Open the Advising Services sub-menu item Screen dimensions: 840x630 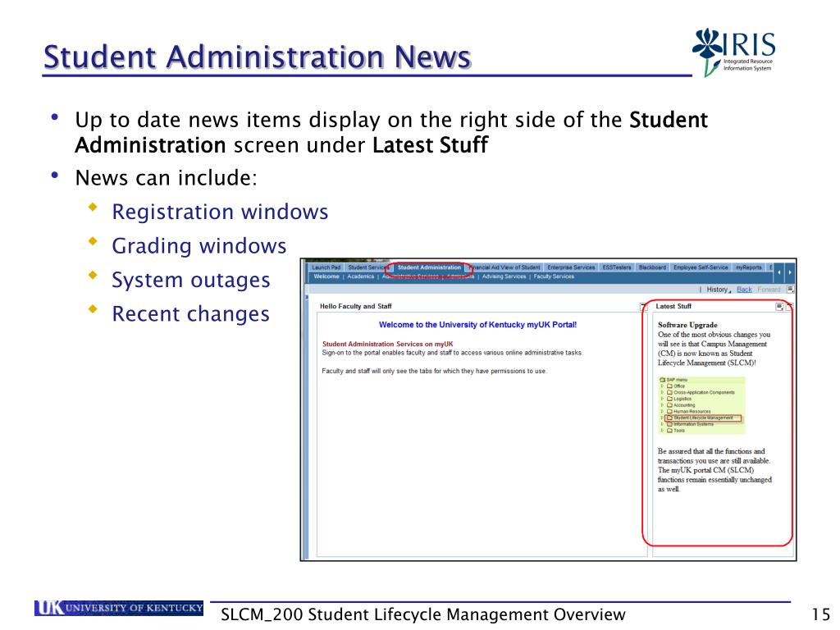pos(504,276)
